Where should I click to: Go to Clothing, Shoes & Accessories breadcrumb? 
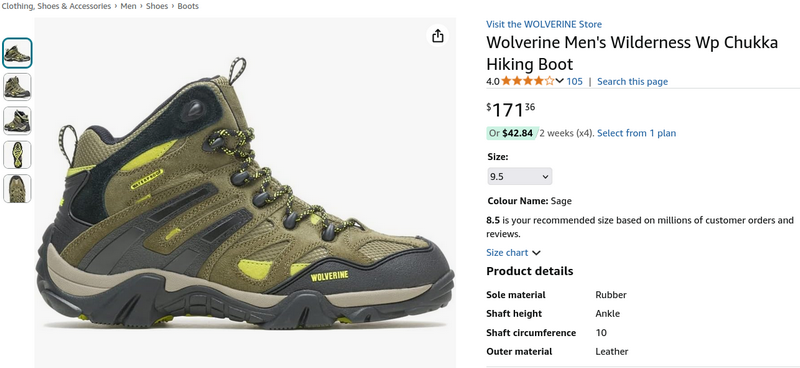(x=56, y=6)
